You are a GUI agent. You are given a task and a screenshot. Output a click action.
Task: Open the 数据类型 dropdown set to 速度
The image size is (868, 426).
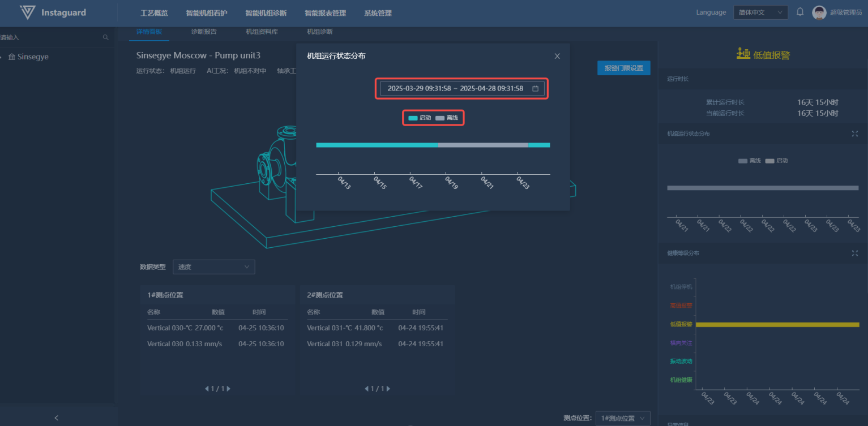pyautogui.click(x=213, y=267)
